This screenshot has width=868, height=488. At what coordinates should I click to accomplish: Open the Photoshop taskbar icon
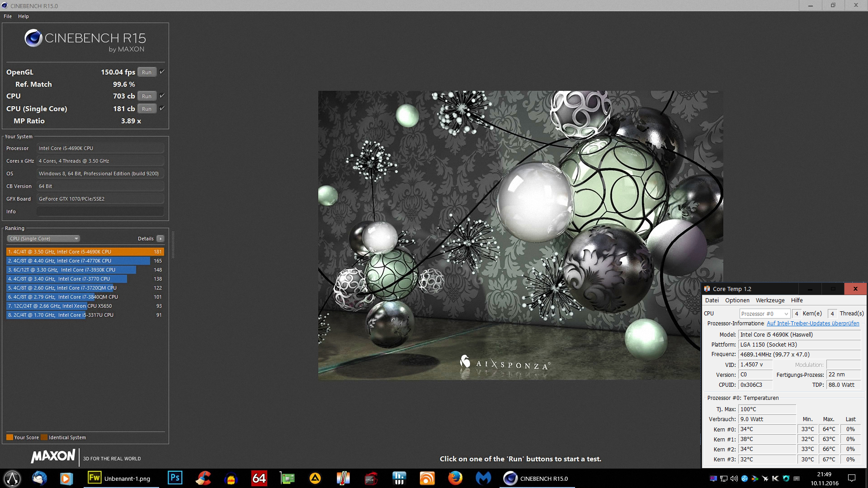(x=175, y=478)
